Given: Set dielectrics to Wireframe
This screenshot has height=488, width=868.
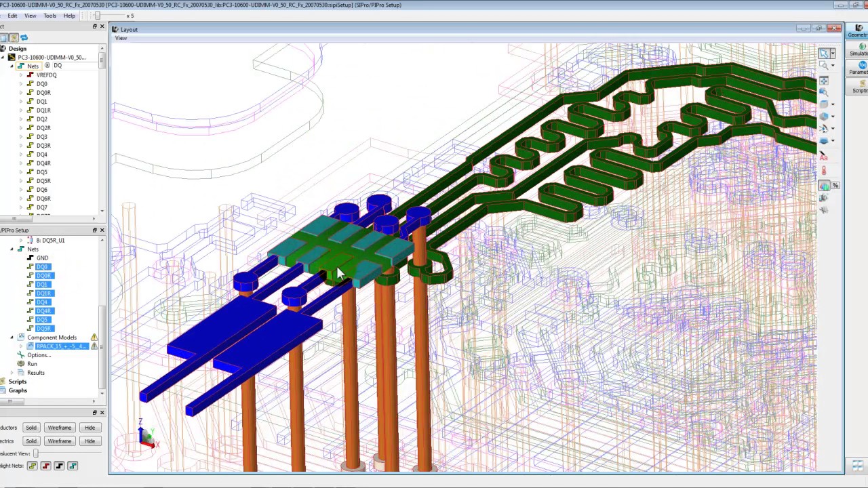Looking at the screenshot, I should pyautogui.click(x=59, y=441).
